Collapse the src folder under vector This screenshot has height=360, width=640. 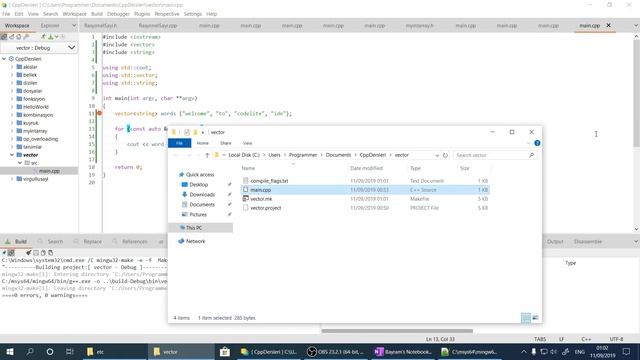20,163
